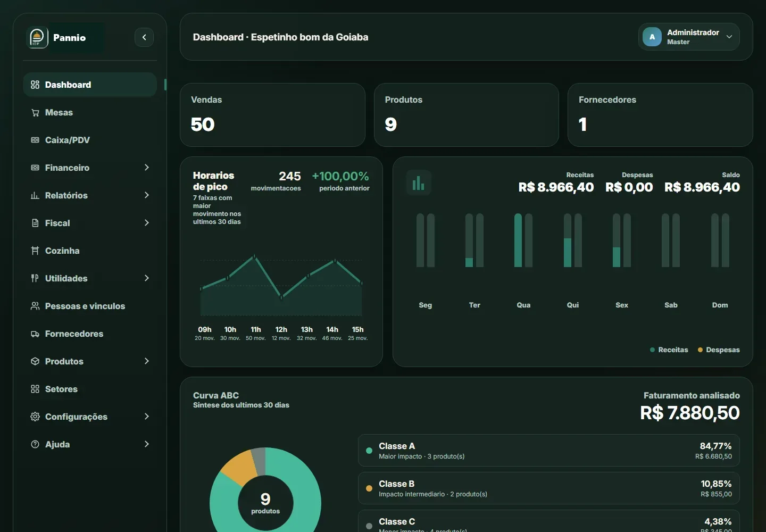766x532 pixels.
Task: Click the Setores grid icon
Action: (35, 389)
